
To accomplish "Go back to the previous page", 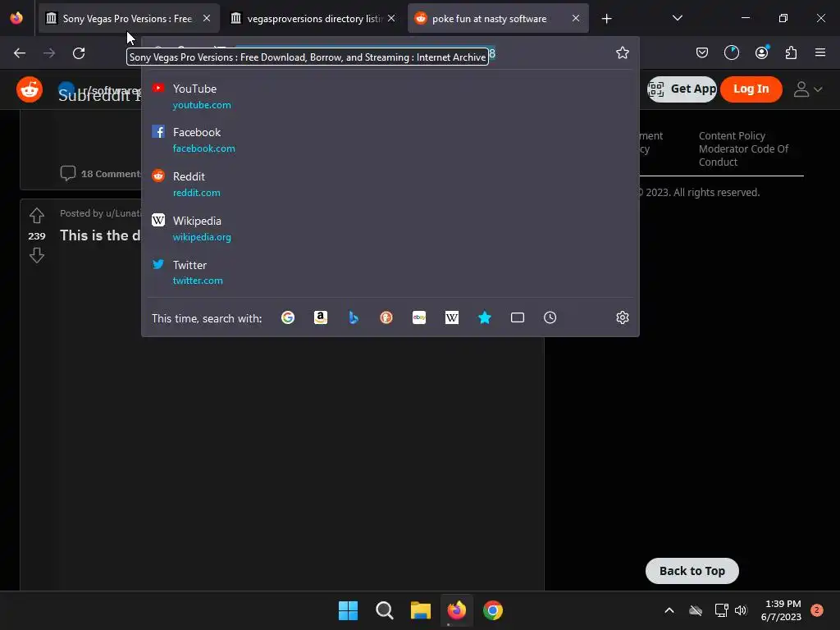I will [20, 53].
